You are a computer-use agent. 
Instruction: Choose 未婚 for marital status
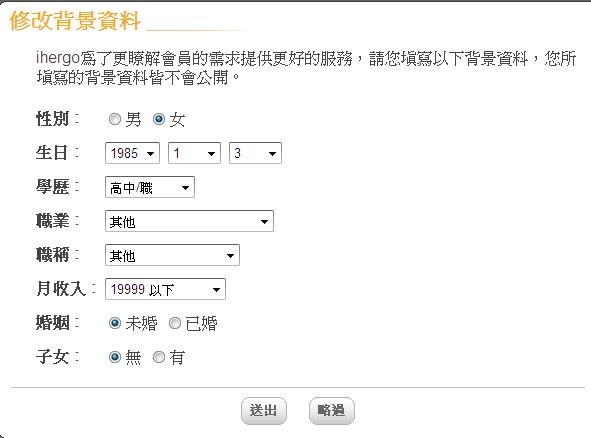115,323
